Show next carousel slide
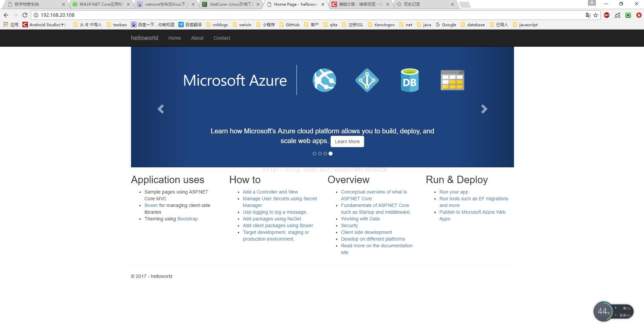Image resolution: width=644 pixels, height=332 pixels. (484, 109)
